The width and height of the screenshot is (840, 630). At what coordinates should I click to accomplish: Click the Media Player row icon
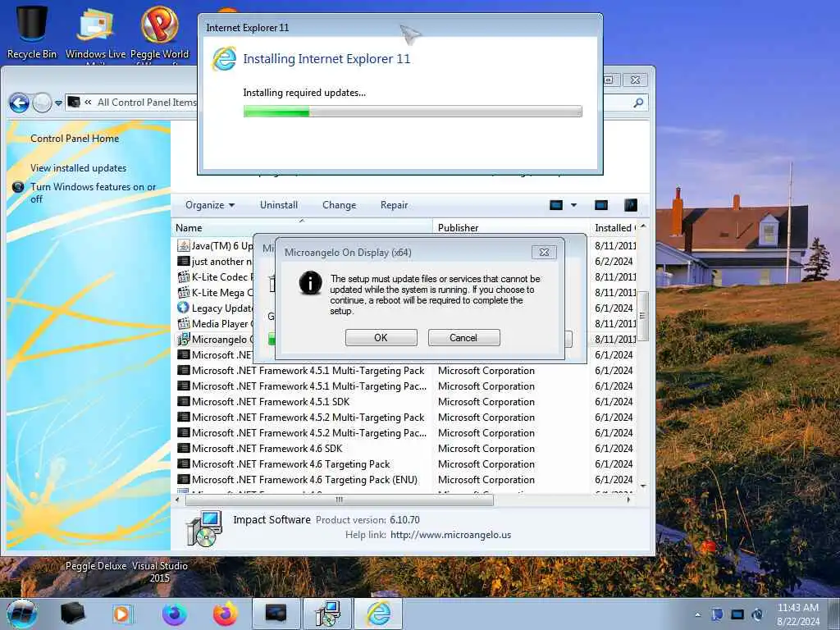[x=183, y=323]
